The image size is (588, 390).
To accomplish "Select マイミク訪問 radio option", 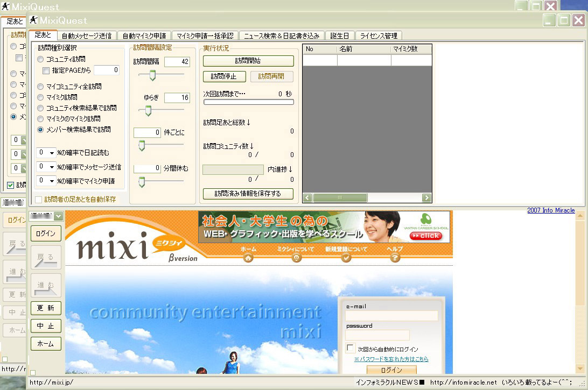I will click(x=40, y=97).
